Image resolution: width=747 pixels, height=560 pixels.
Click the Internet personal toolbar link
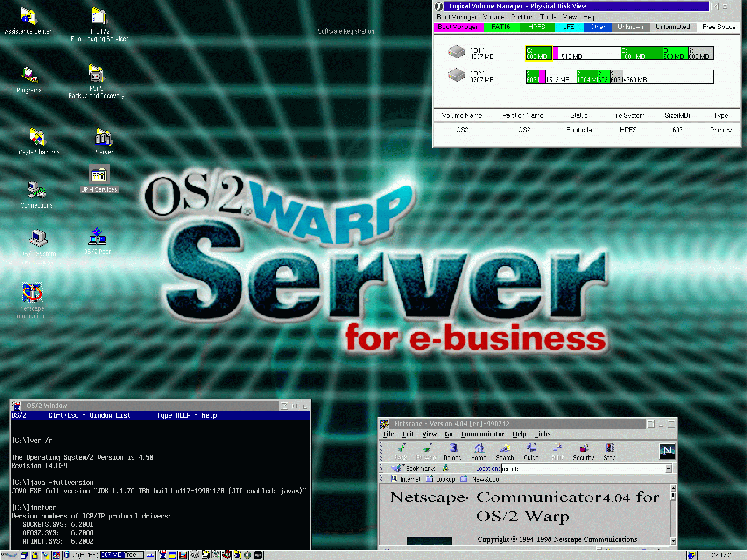pos(406,479)
